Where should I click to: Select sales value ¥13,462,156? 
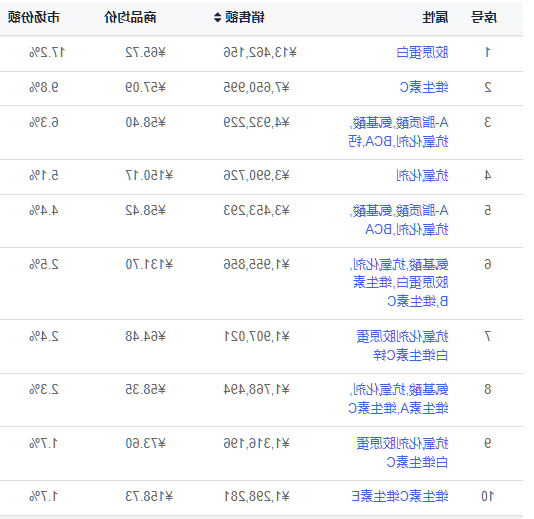(260, 53)
